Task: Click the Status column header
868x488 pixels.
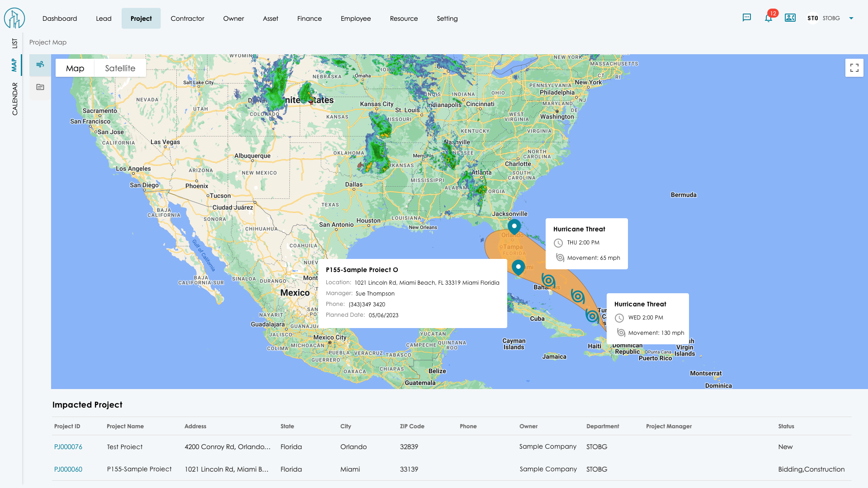Action: point(786,426)
